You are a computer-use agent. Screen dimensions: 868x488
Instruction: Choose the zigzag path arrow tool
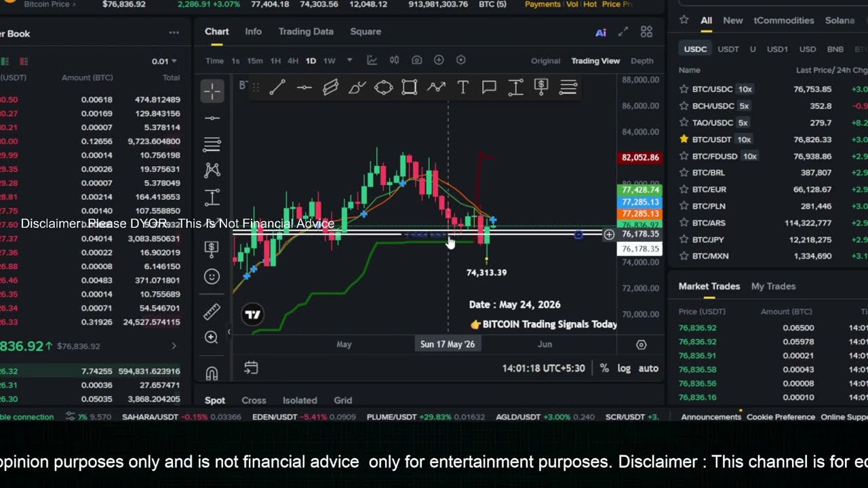(x=436, y=87)
